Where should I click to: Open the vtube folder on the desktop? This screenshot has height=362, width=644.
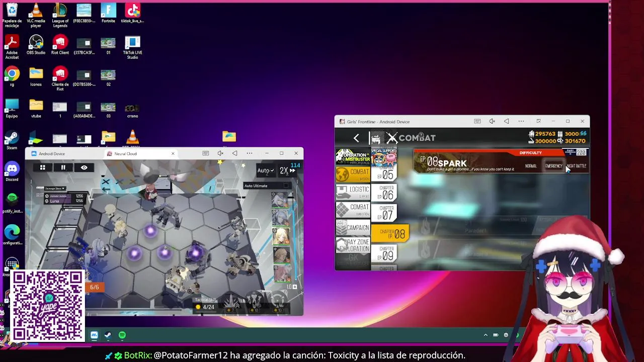click(x=36, y=108)
